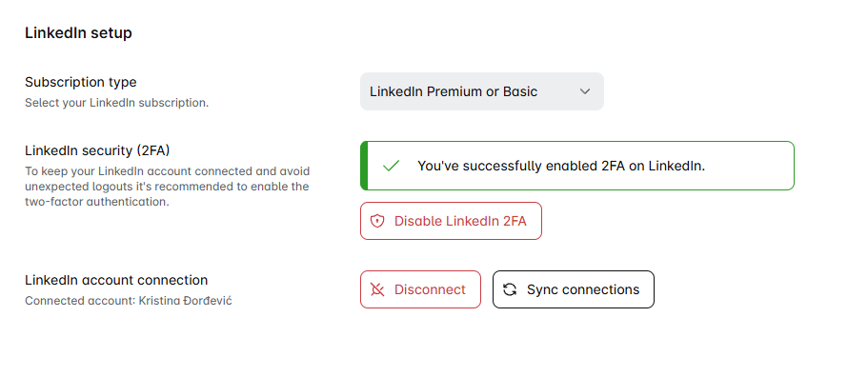Click the LinkedIn account connection label
Viewport: 868px width, 377px height.
[116, 280]
